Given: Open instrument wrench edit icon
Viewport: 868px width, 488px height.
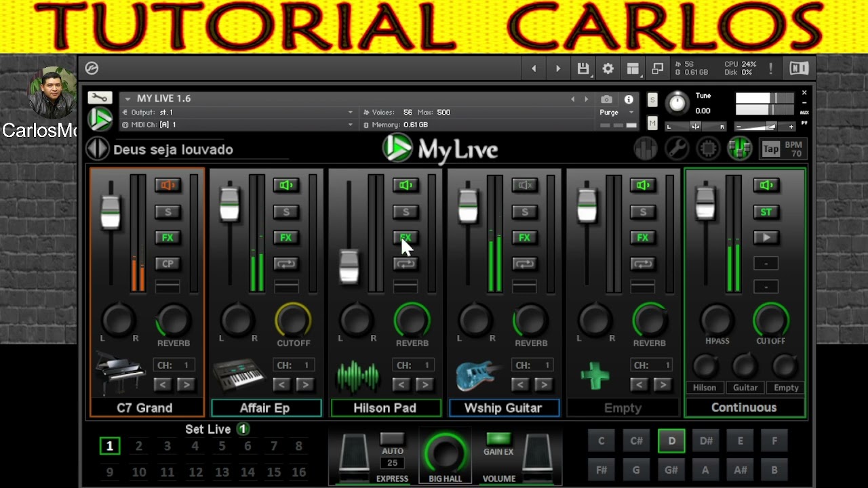Looking at the screenshot, I should [100, 98].
